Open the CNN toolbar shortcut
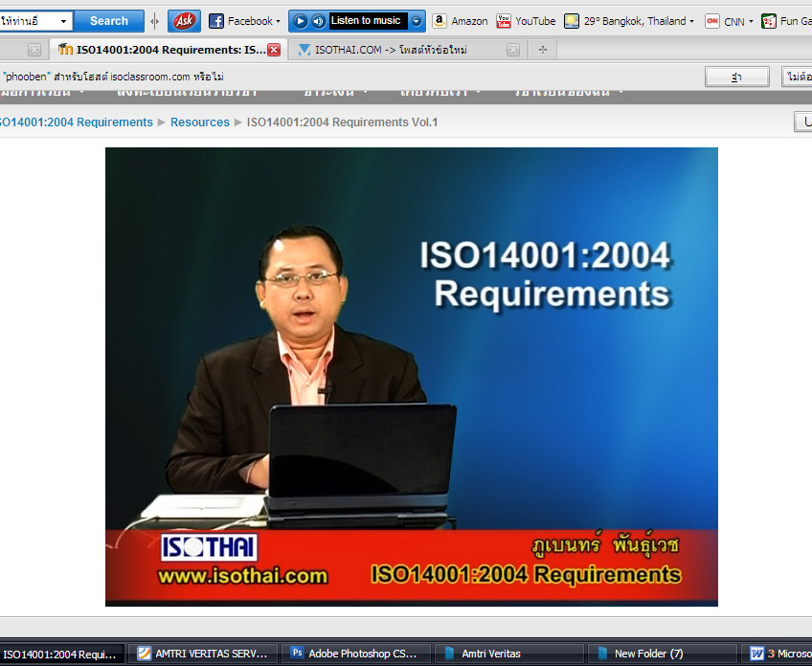Image resolution: width=812 pixels, height=666 pixels. pyautogui.click(x=728, y=21)
